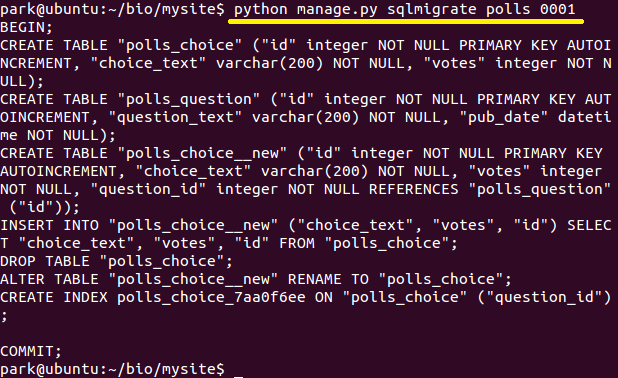Click the FROM "polls_choice" clause
This screenshot has width=618, height=378.
pyautogui.click(x=368, y=243)
